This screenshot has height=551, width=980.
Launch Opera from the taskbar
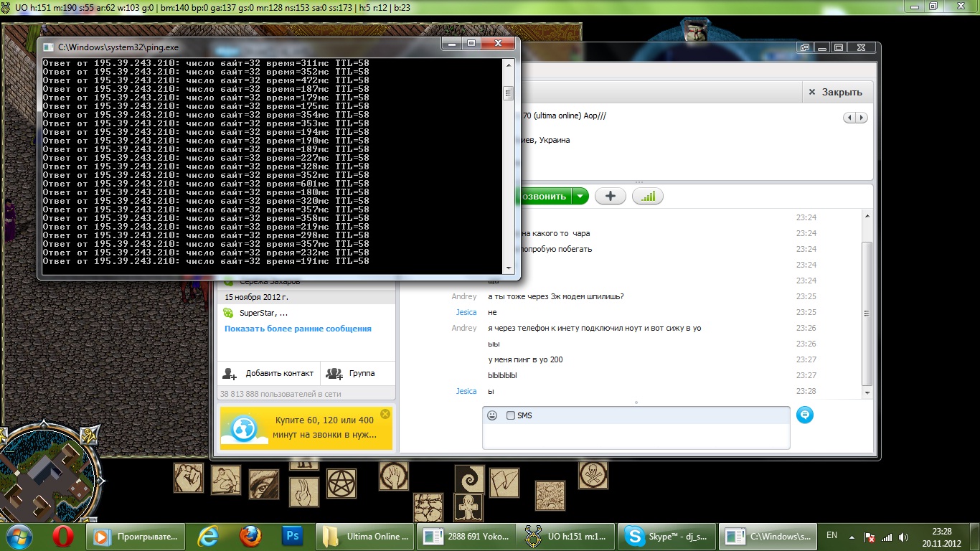pos(64,536)
